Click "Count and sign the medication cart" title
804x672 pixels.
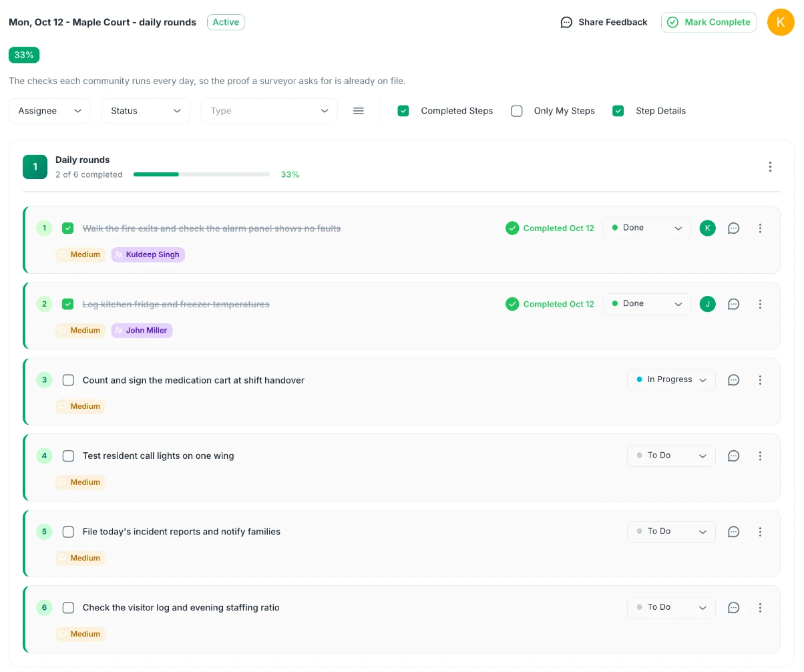(x=194, y=380)
